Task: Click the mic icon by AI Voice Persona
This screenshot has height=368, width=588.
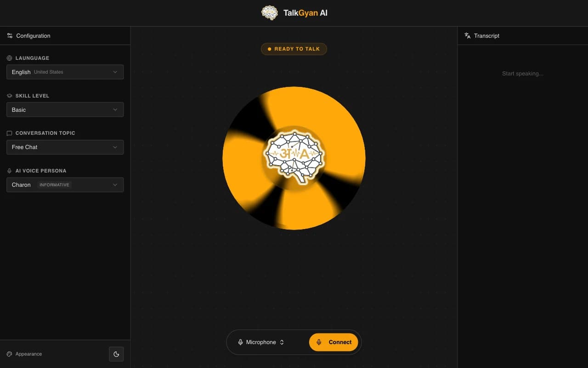Action: pyautogui.click(x=9, y=171)
